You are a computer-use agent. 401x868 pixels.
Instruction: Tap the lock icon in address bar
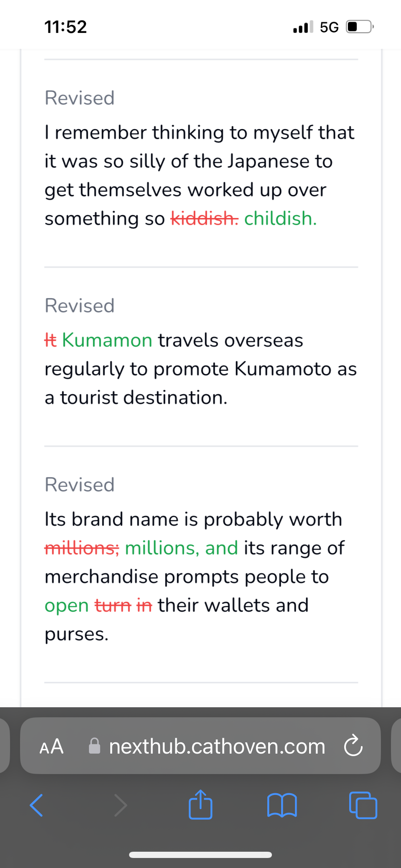click(x=95, y=746)
